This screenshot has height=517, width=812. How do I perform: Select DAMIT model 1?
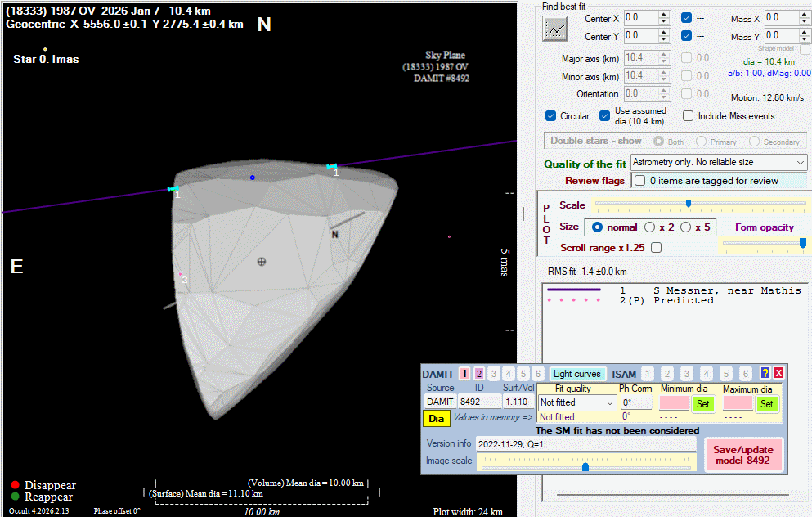pyautogui.click(x=464, y=374)
